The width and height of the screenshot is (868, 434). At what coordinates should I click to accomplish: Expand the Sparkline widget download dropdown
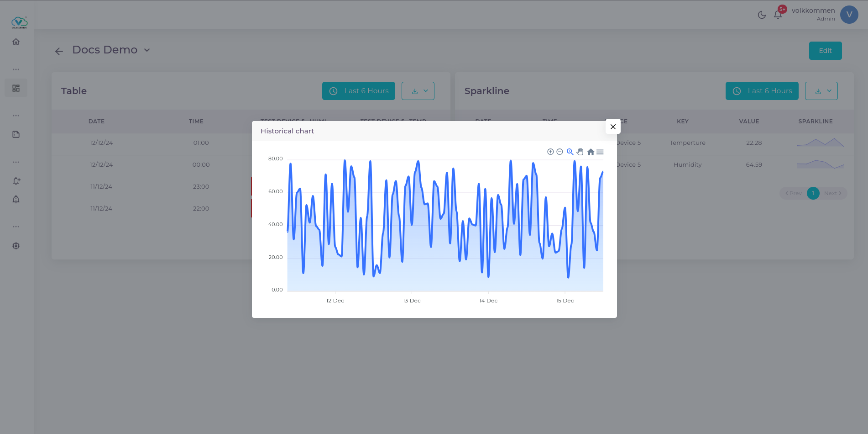click(821, 91)
